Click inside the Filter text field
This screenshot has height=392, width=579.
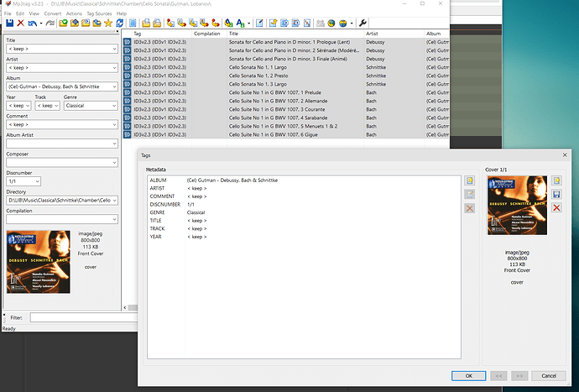coord(84,317)
